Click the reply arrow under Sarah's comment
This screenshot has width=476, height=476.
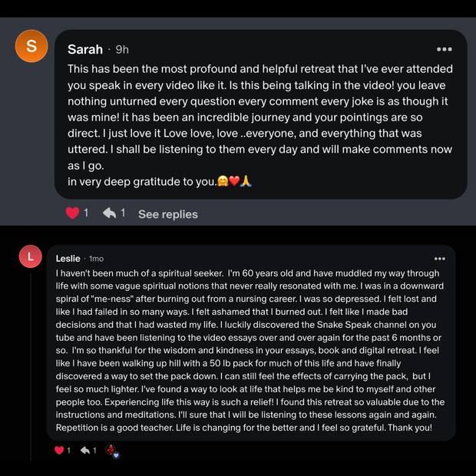coord(110,213)
